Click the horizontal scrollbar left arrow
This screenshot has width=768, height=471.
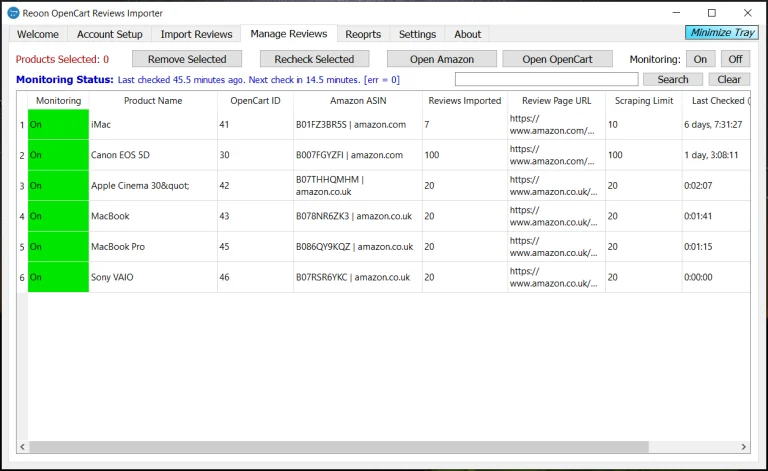point(23,447)
